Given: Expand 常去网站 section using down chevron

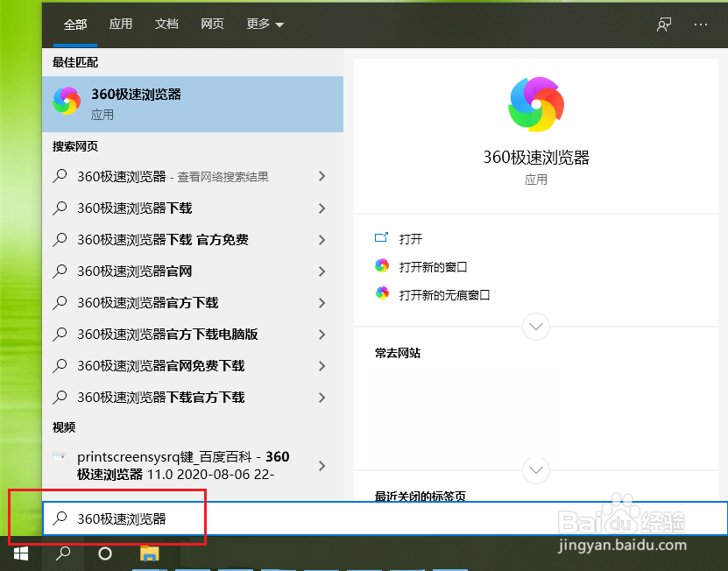Looking at the screenshot, I should pyautogui.click(x=535, y=470).
